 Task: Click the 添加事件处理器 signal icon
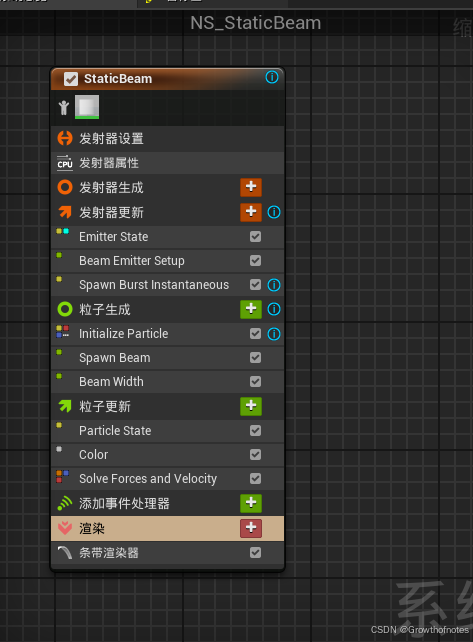pyautogui.click(x=65, y=503)
